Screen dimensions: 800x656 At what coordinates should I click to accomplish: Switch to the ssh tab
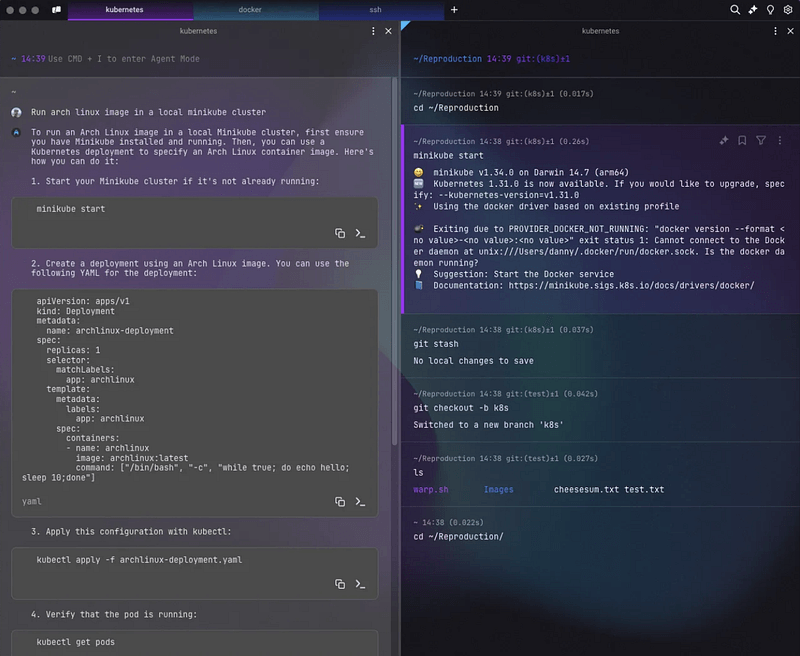coord(375,9)
